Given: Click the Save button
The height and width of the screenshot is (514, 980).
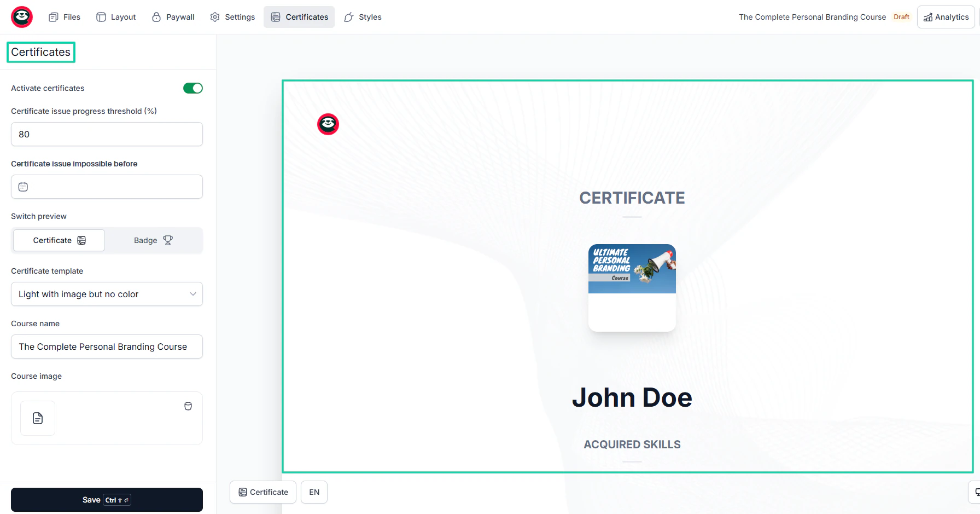Looking at the screenshot, I should point(107,500).
